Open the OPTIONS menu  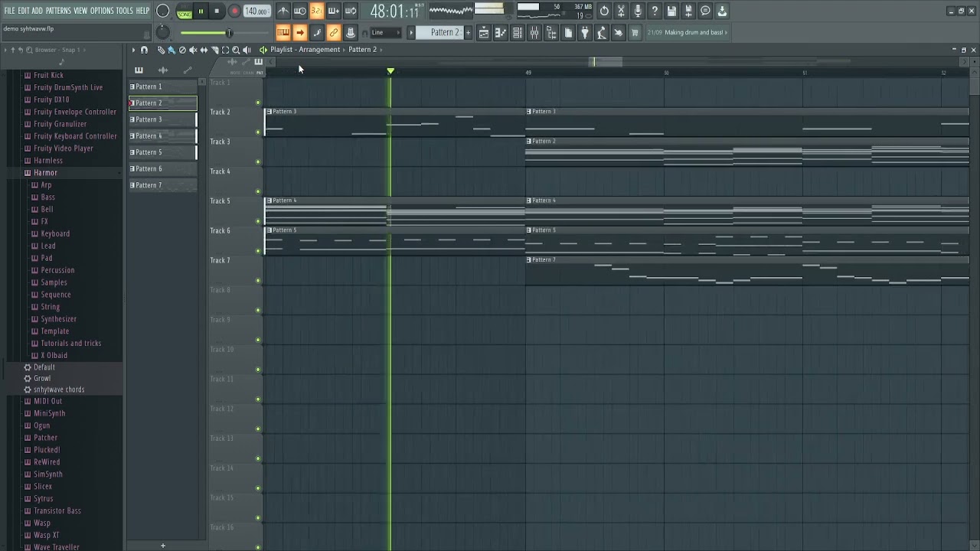(102, 11)
